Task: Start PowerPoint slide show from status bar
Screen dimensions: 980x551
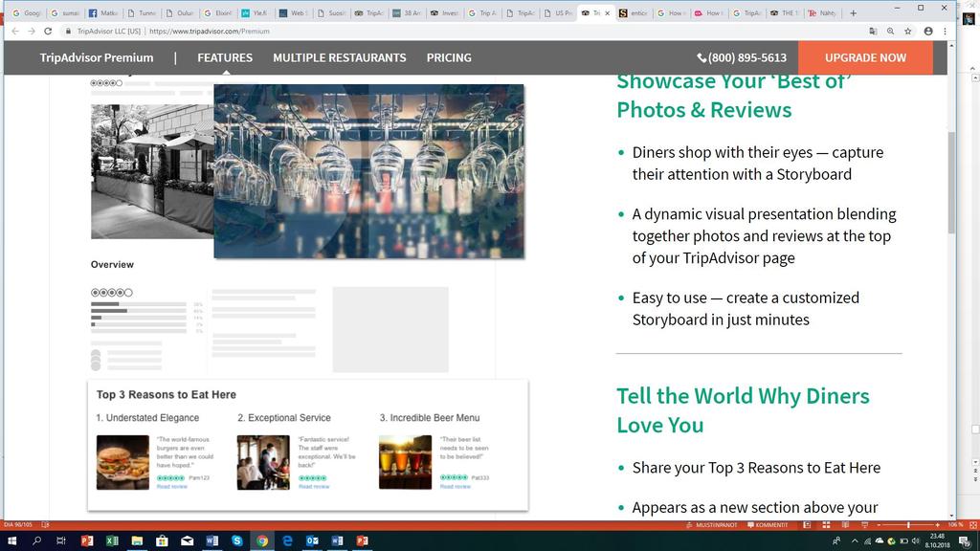Action: [x=864, y=525]
